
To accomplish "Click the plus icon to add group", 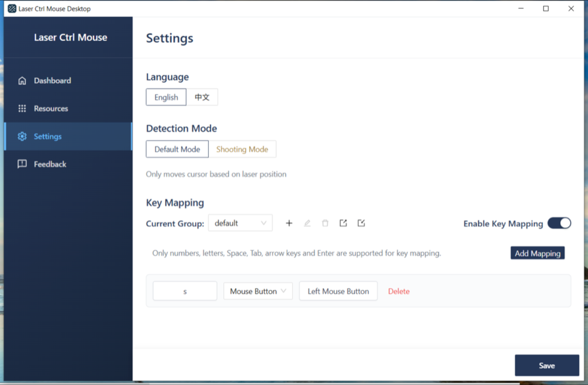I will coord(289,223).
